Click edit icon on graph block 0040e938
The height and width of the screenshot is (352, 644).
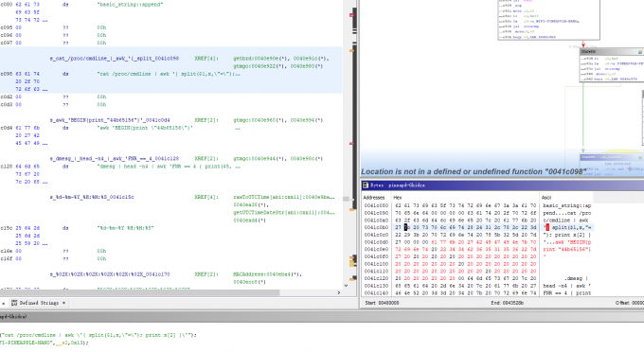click(x=640, y=52)
